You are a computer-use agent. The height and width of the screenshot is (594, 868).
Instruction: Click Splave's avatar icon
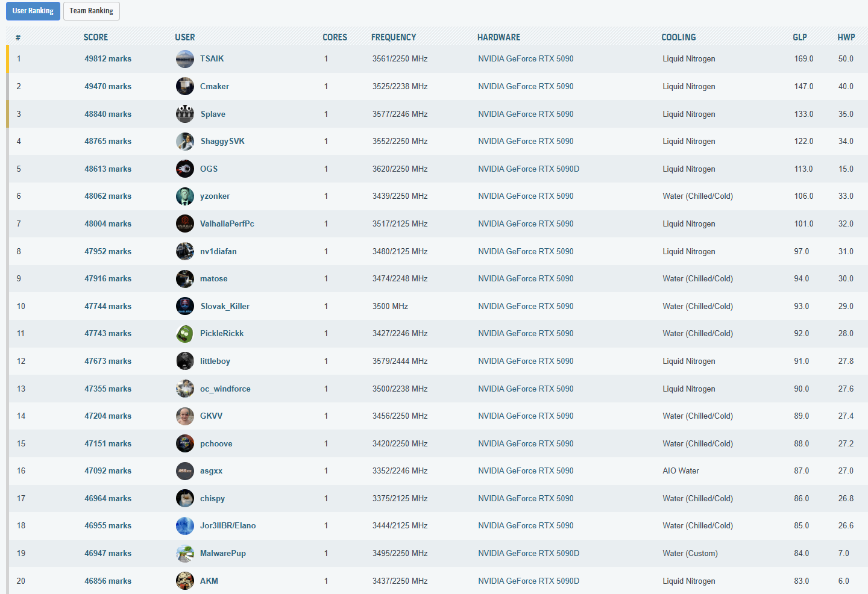coord(184,114)
